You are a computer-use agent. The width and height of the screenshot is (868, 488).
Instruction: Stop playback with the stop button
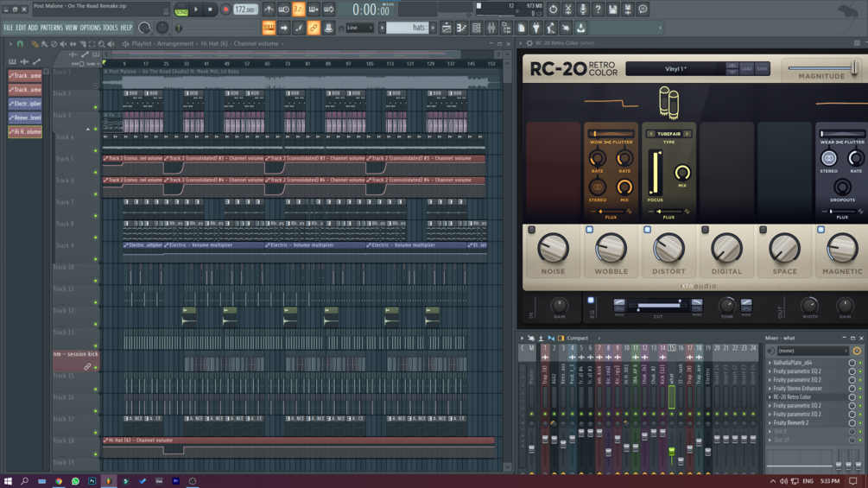(x=210, y=10)
